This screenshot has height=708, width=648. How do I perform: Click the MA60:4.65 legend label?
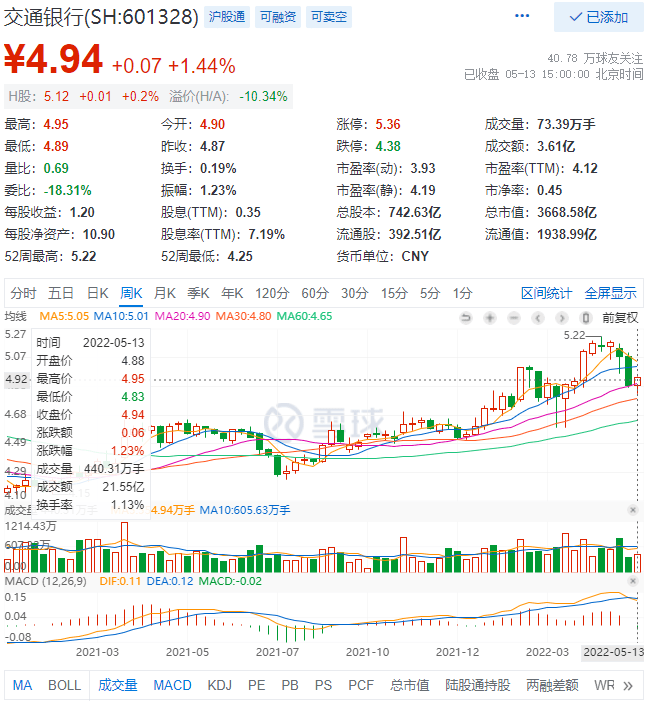tap(304, 316)
